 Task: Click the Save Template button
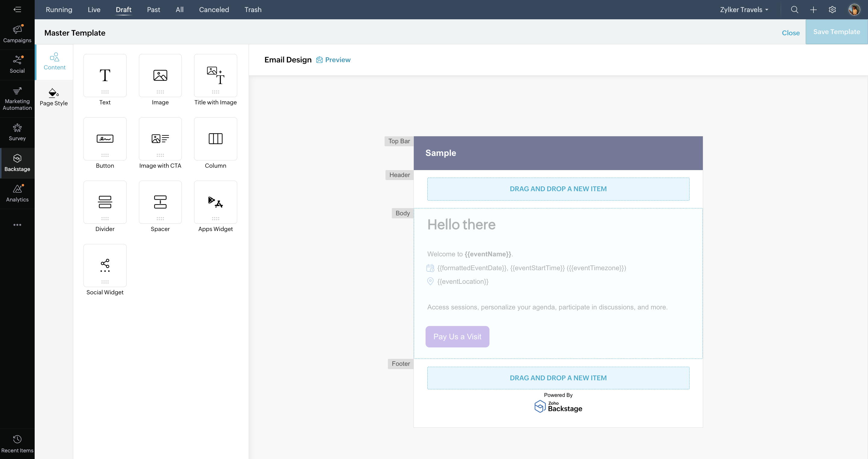(x=836, y=32)
